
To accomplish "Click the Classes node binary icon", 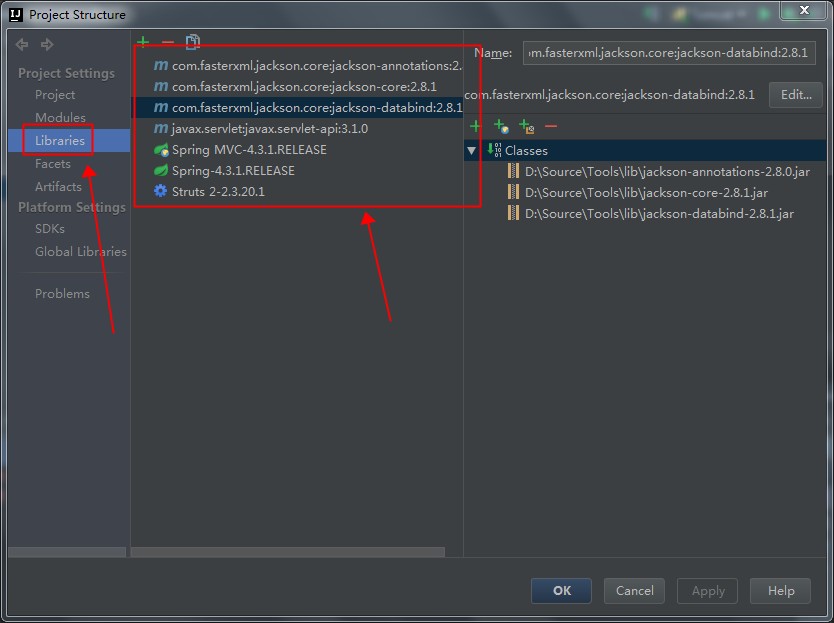I will [x=494, y=150].
